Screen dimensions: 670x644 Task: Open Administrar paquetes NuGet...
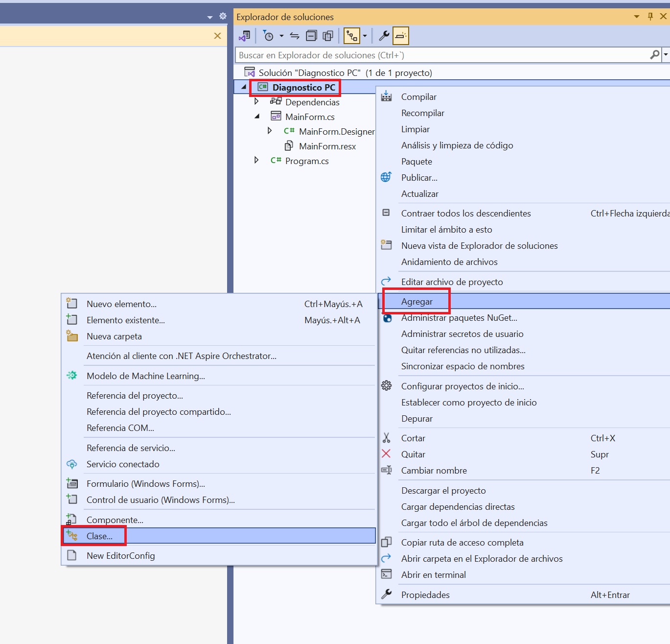pyautogui.click(x=459, y=318)
